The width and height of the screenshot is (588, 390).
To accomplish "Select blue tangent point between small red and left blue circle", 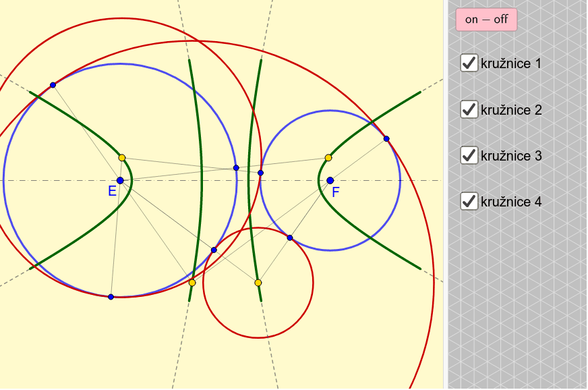I will (214, 250).
